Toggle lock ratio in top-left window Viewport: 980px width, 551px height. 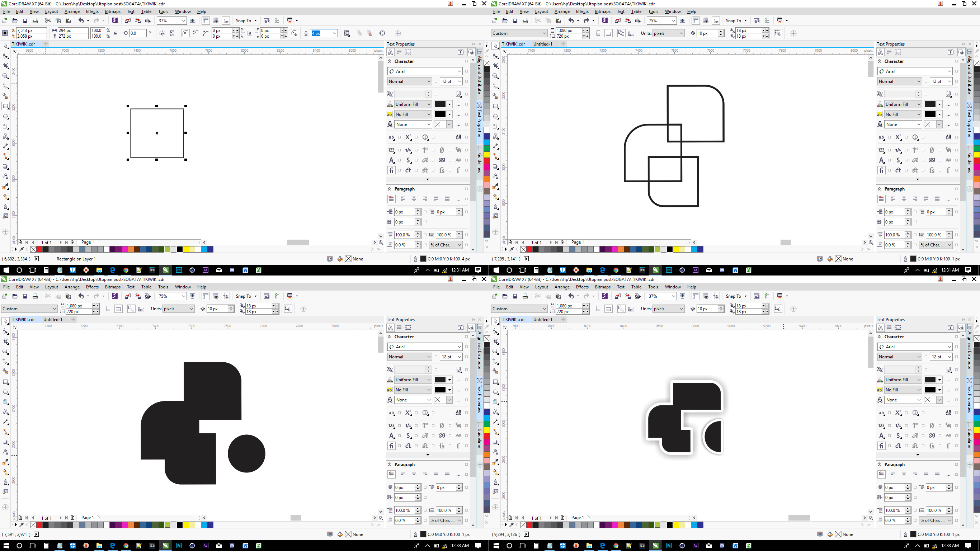pyautogui.click(x=116, y=33)
